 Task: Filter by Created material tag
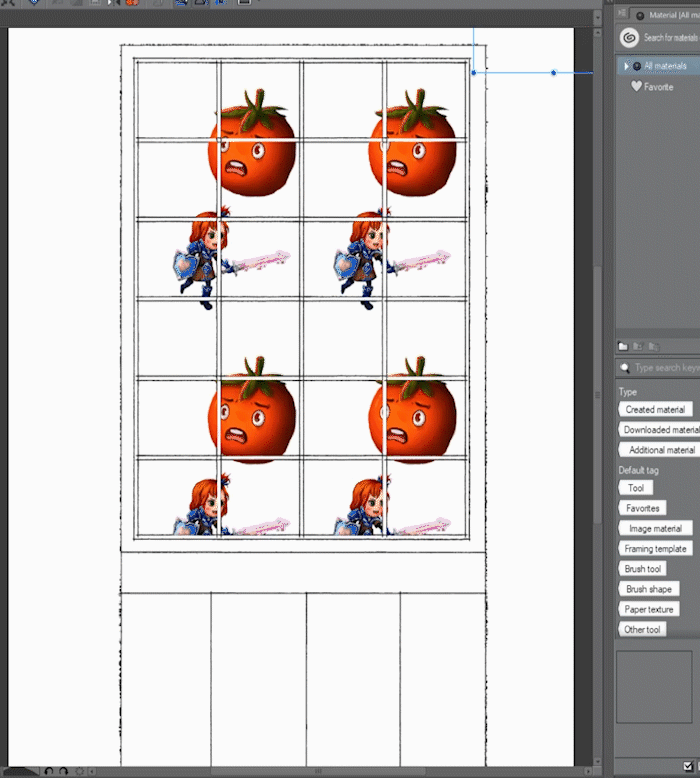click(655, 409)
